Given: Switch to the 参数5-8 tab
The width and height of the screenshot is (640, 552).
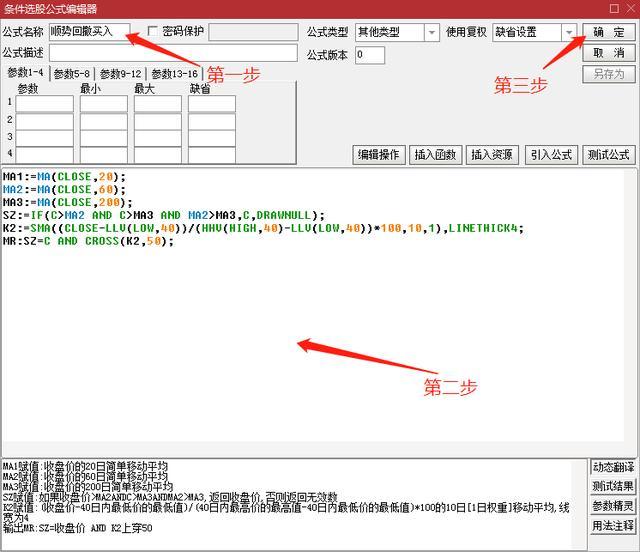Looking at the screenshot, I should pos(71,74).
